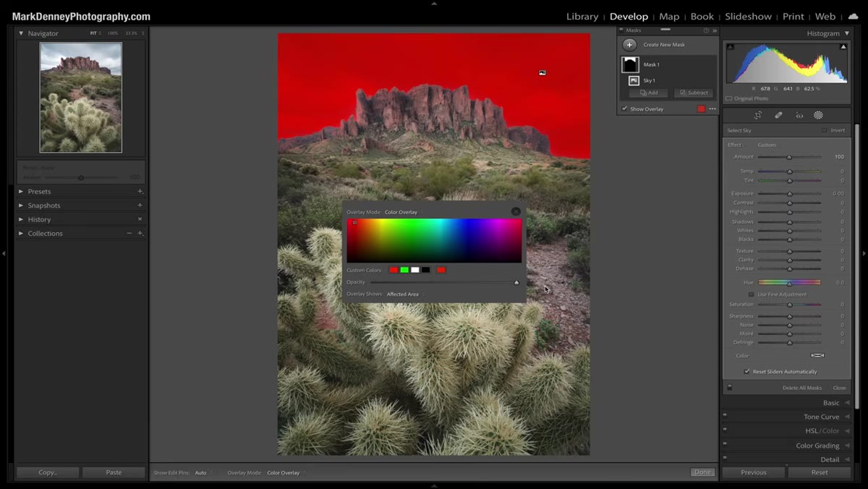
Task: Clear History with the X icon
Action: point(140,219)
